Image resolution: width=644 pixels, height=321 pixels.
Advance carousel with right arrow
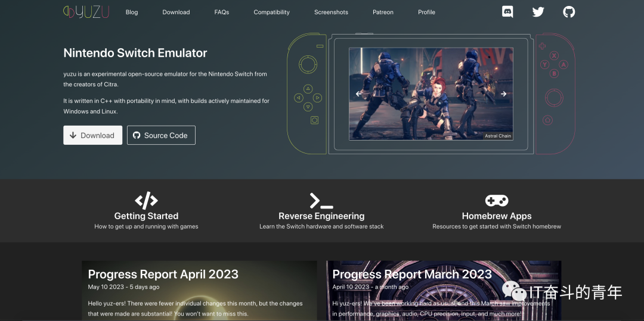[x=503, y=94]
